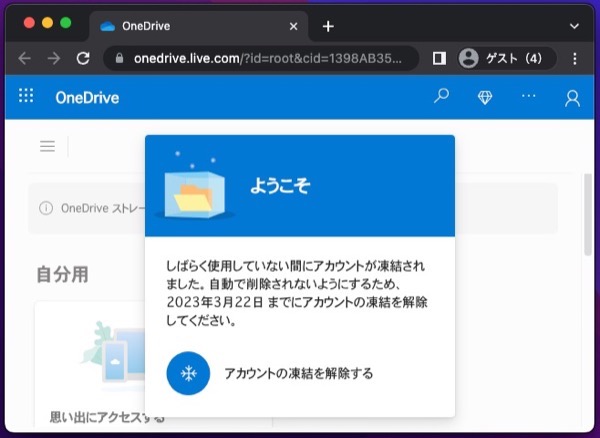Go back in browser history
This screenshot has height=438, width=600.
[x=24, y=59]
